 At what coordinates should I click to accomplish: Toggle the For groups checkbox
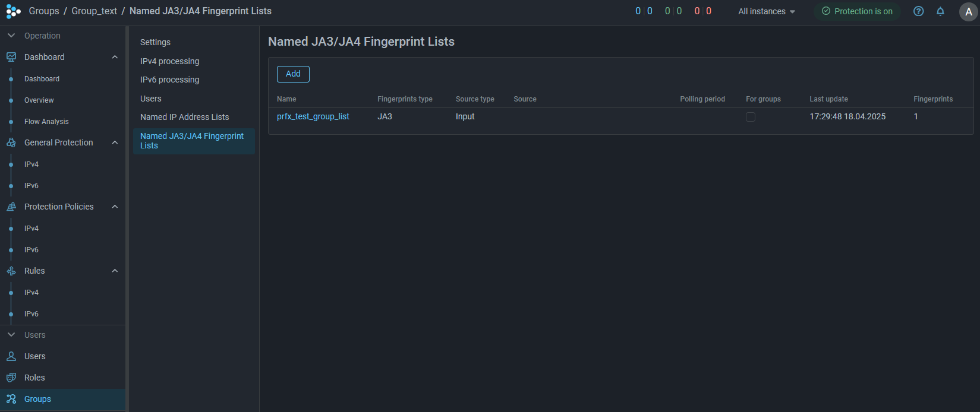(751, 117)
